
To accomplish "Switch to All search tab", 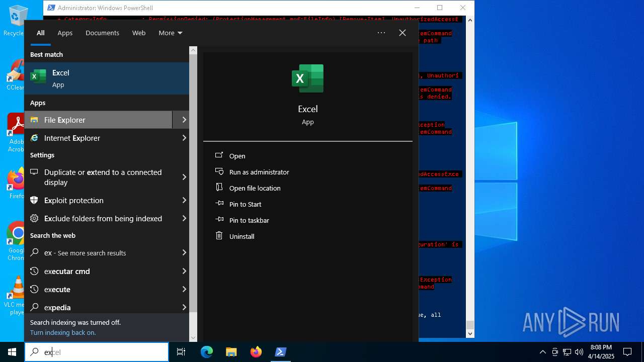I will [x=40, y=33].
